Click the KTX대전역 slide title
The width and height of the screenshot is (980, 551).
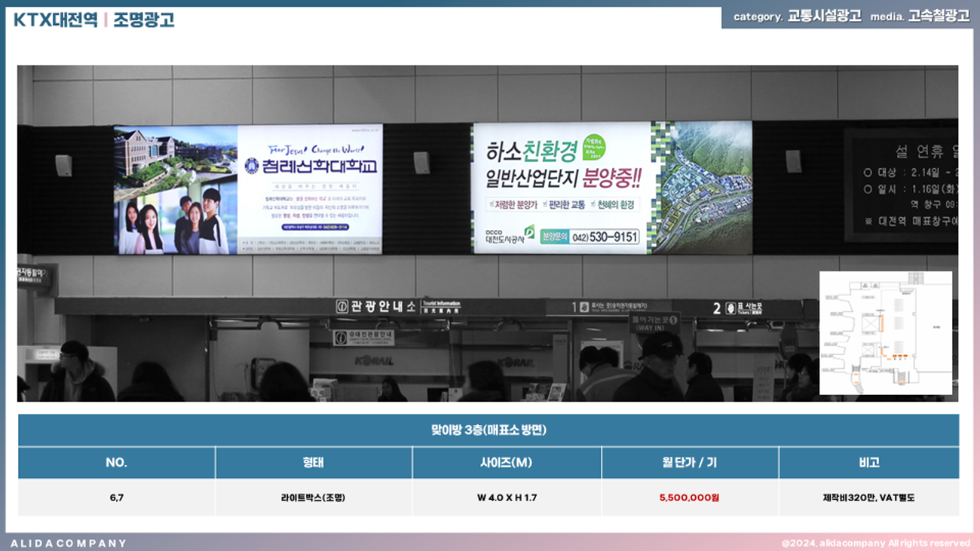(x=55, y=20)
